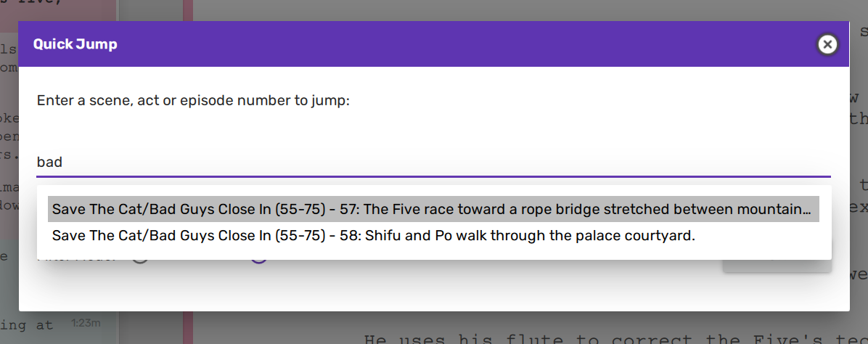Click the partially hidden filter mode label
The image size is (868, 344).
click(x=76, y=259)
